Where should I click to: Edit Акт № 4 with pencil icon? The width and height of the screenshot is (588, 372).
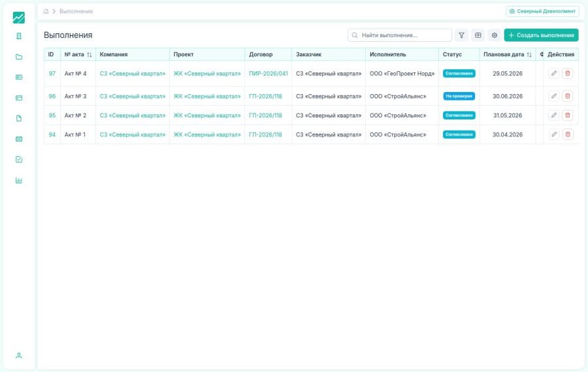(x=554, y=74)
